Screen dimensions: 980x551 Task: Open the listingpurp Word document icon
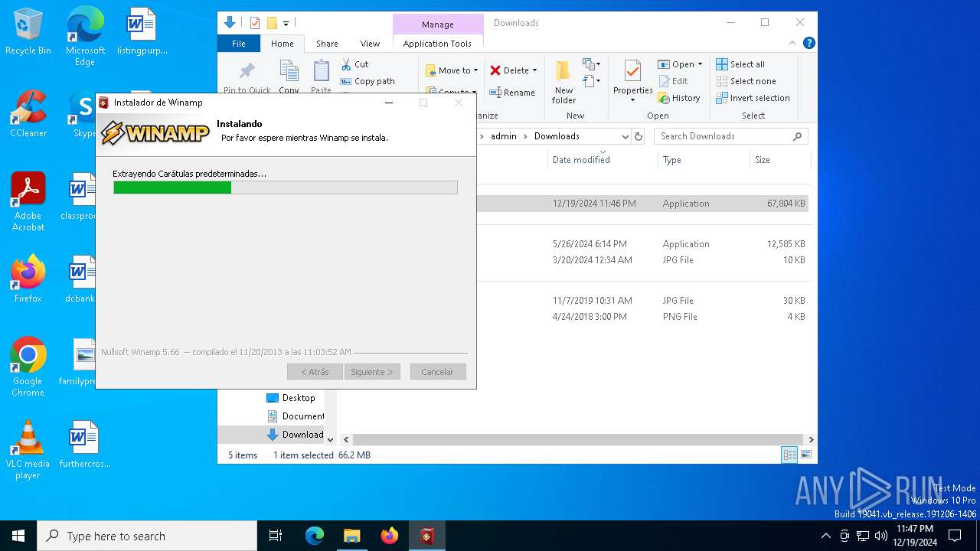(x=142, y=31)
